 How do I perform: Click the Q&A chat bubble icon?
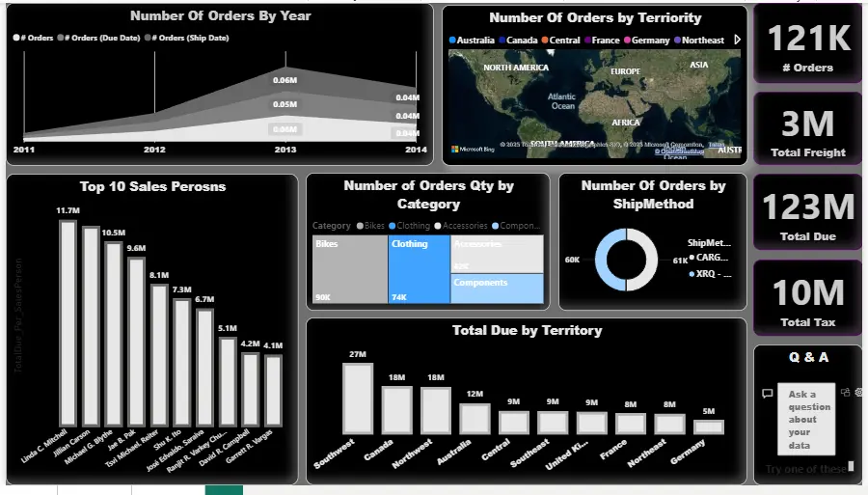[x=768, y=394]
